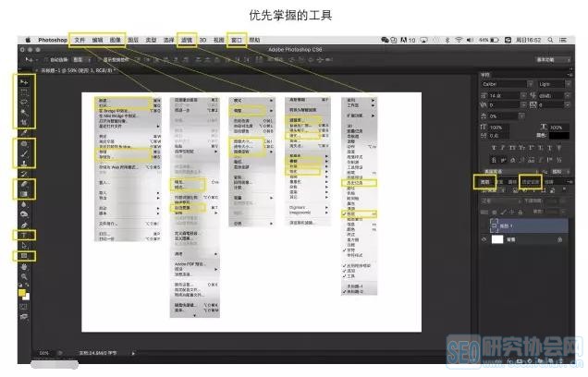The height and width of the screenshot is (377, 588).
Task: Select the History Brush tool
Action: [x=24, y=174]
